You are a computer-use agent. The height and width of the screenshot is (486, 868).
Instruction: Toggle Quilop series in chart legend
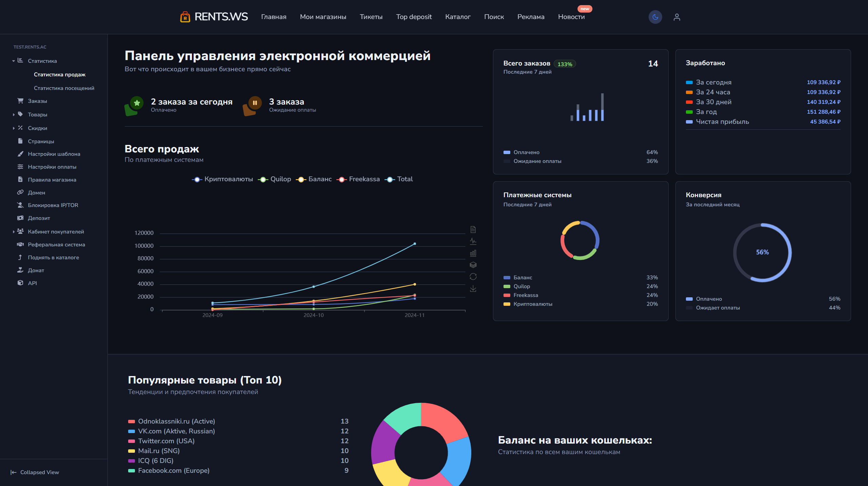click(274, 179)
